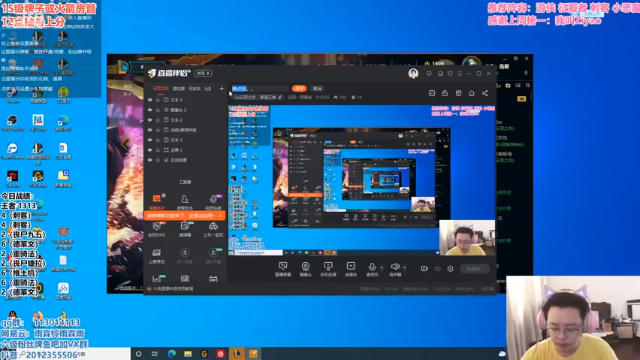Viewport: 640px width, 360px height.
Task: Click the room title input field
Action: click(260, 89)
